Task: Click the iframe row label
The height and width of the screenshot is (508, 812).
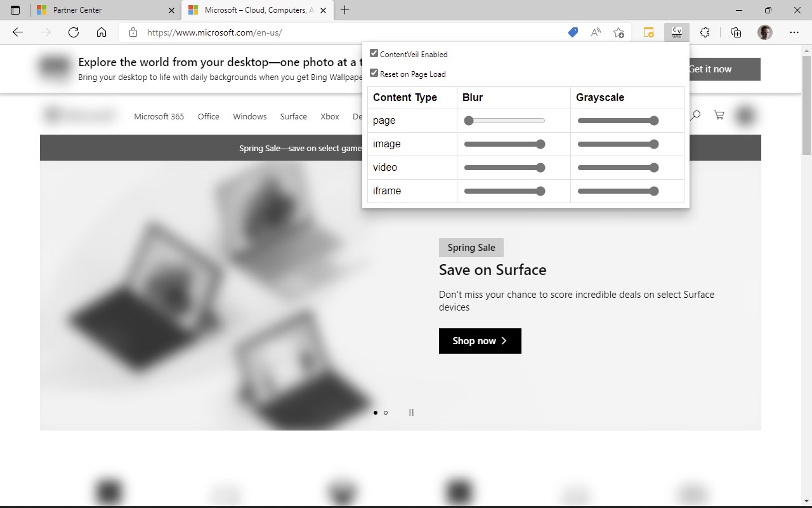Action: (387, 190)
